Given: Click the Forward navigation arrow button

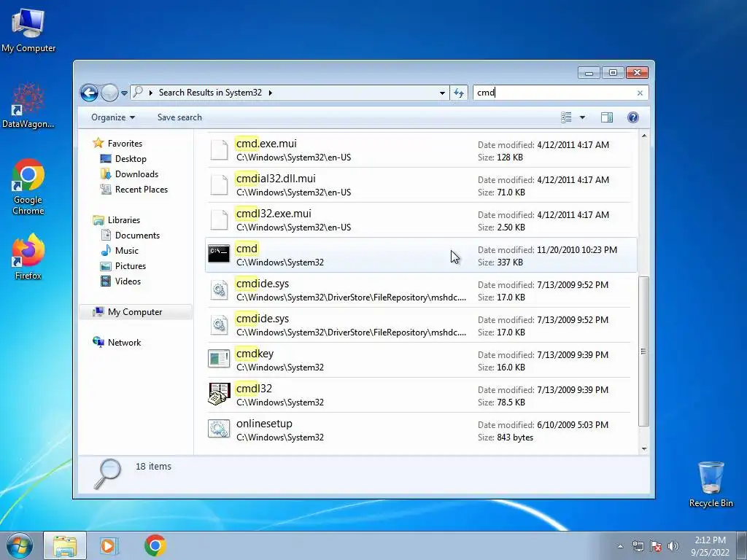Looking at the screenshot, I should [x=109, y=93].
